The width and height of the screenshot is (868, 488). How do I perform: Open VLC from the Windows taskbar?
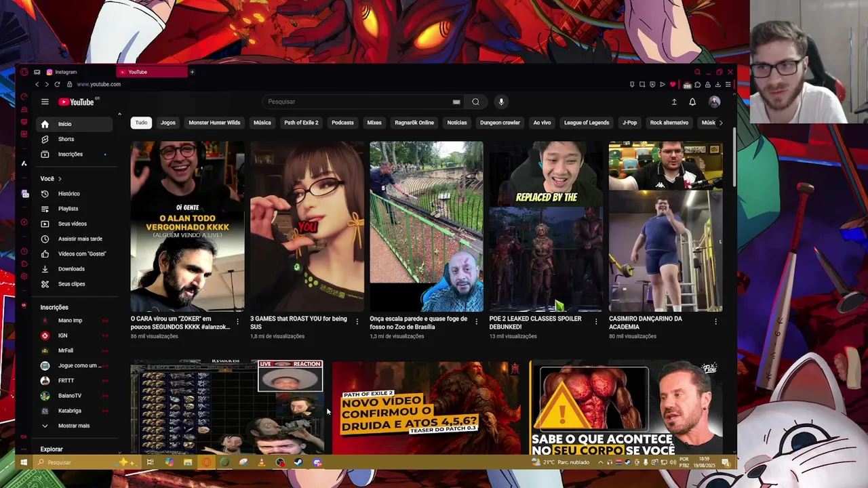(261, 462)
